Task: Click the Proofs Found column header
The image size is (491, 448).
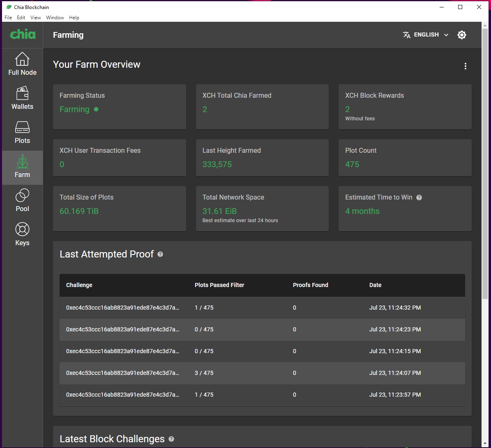Action: click(x=310, y=285)
